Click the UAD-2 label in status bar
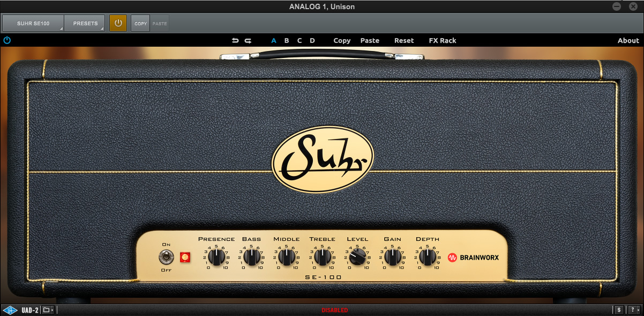Screen dimensions: 644x316 coord(30,310)
